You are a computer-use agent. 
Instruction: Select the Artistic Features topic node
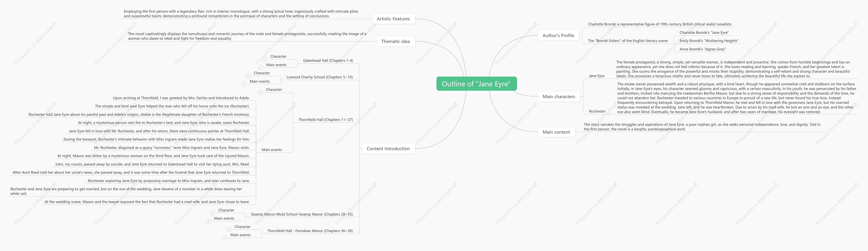coord(393,19)
